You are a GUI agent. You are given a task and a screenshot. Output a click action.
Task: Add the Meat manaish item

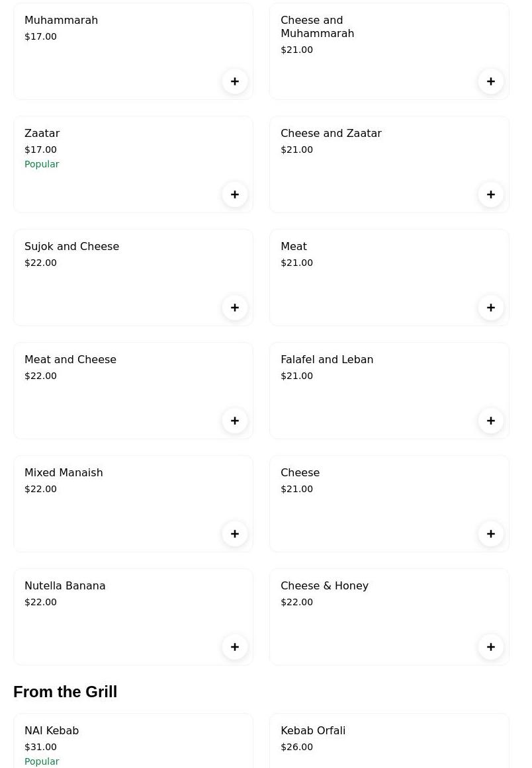pyautogui.click(x=491, y=308)
